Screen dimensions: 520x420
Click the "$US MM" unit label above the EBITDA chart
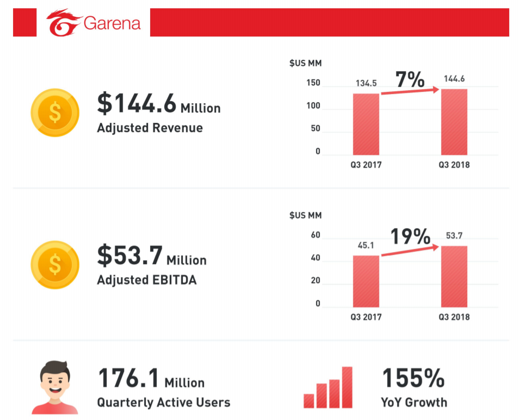[306, 216]
